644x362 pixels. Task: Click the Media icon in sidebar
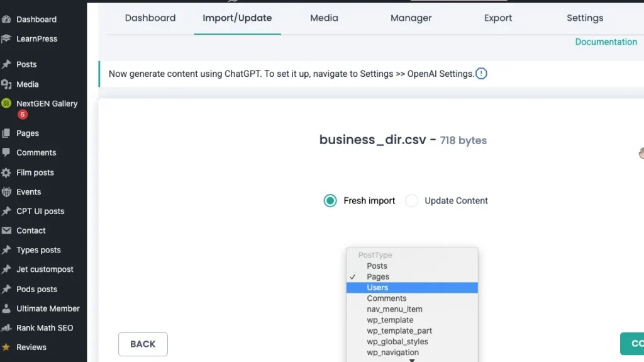click(x=6, y=84)
